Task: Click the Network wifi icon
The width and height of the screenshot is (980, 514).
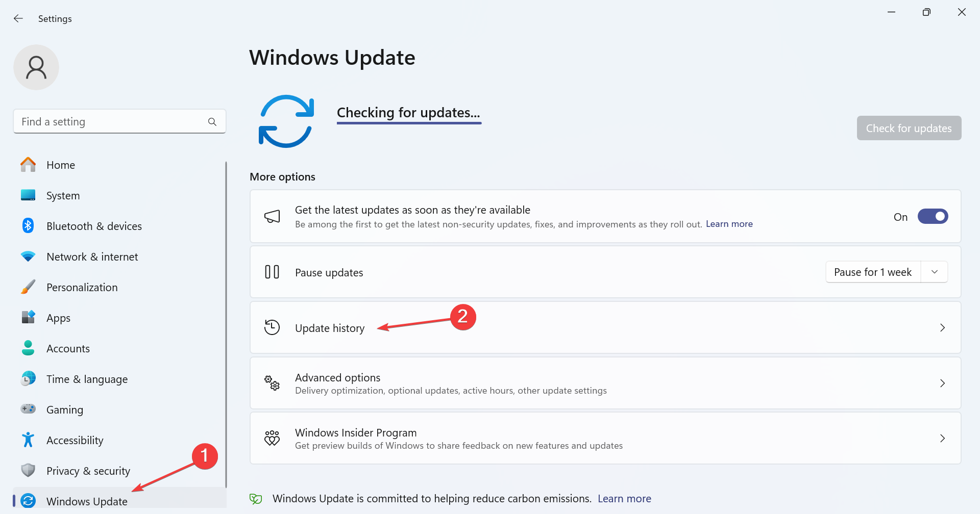Action: point(28,256)
